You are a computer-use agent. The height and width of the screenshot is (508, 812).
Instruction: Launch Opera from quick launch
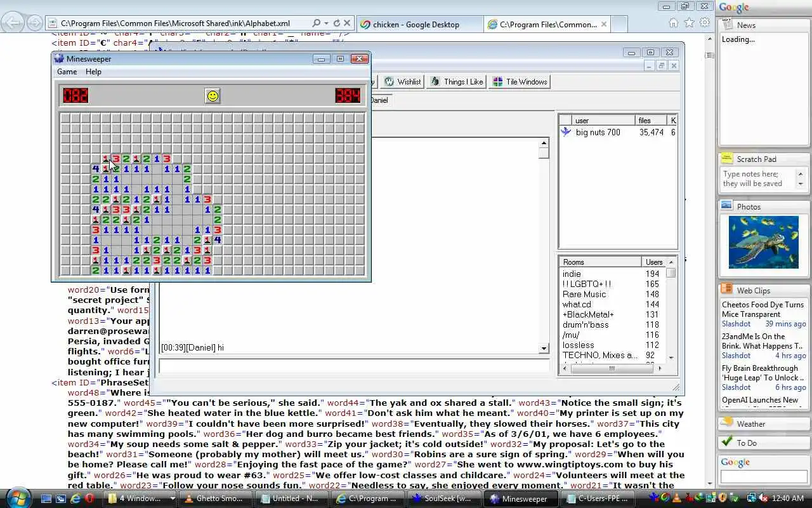(x=89, y=498)
